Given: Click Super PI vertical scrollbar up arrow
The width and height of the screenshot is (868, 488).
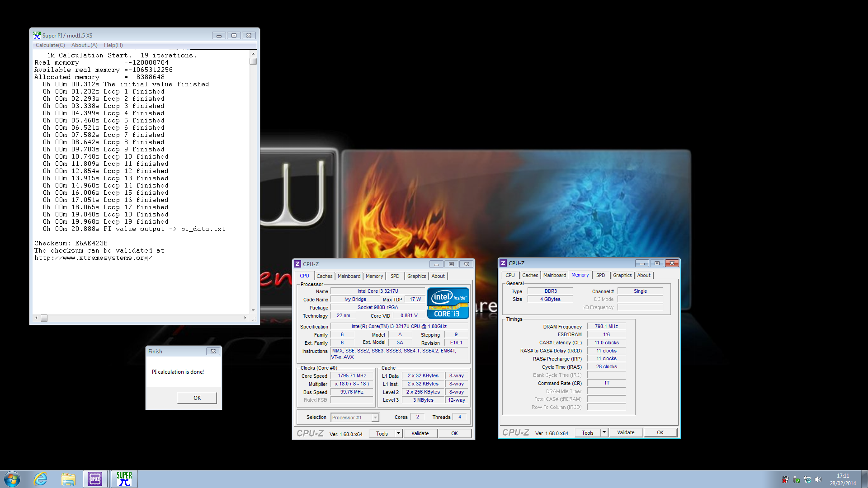Looking at the screenshot, I should pyautogui.click(x=253, y=54).
